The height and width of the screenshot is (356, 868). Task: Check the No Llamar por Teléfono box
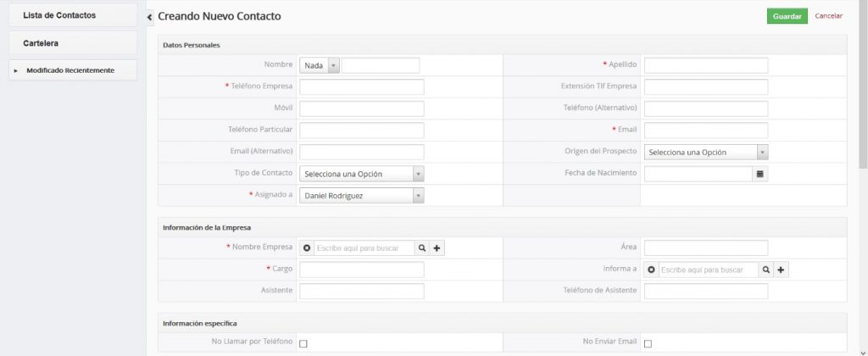[303, 343]
